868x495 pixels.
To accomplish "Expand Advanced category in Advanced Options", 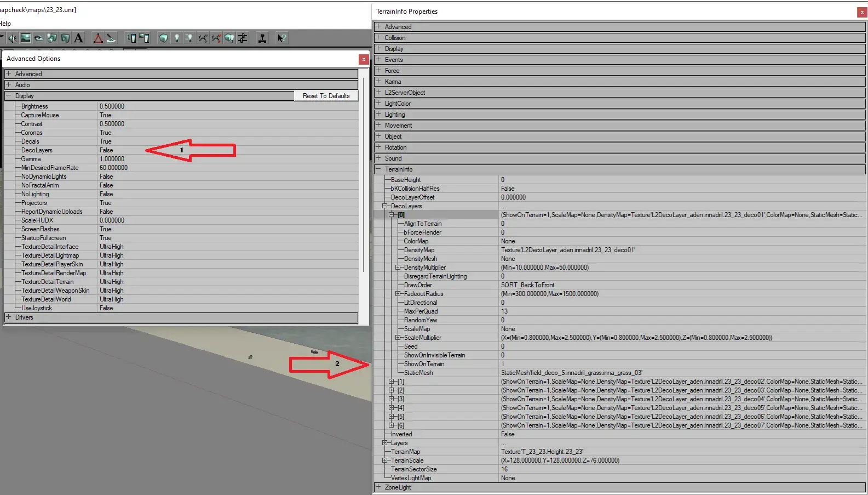I will coord(8,73).
